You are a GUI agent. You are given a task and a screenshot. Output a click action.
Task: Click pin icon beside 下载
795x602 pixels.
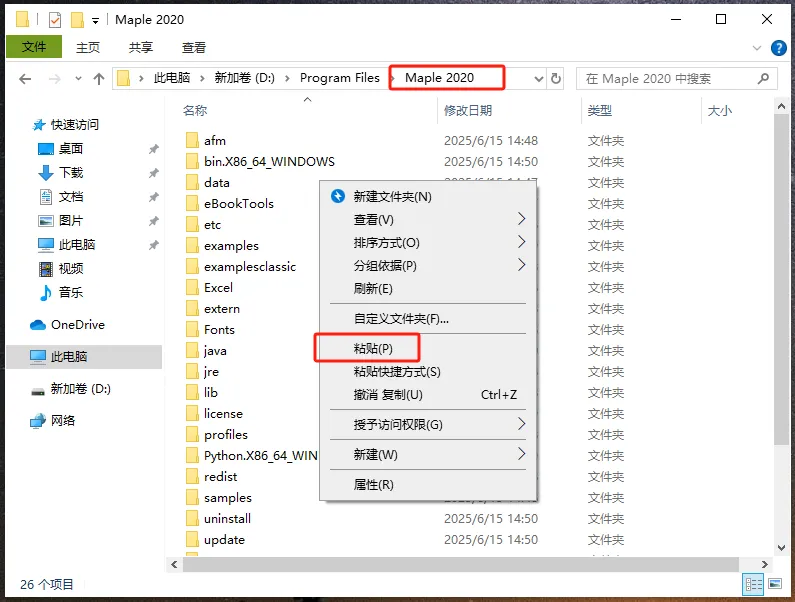154,173
